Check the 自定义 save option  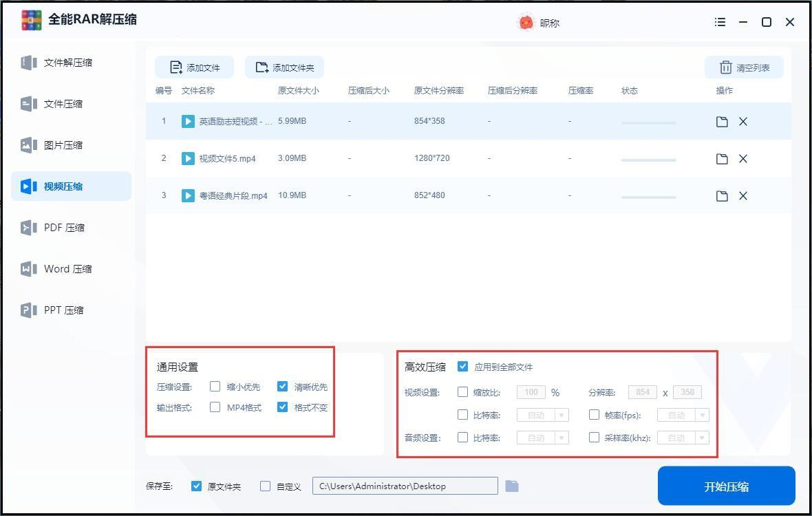tap(265, 486)
